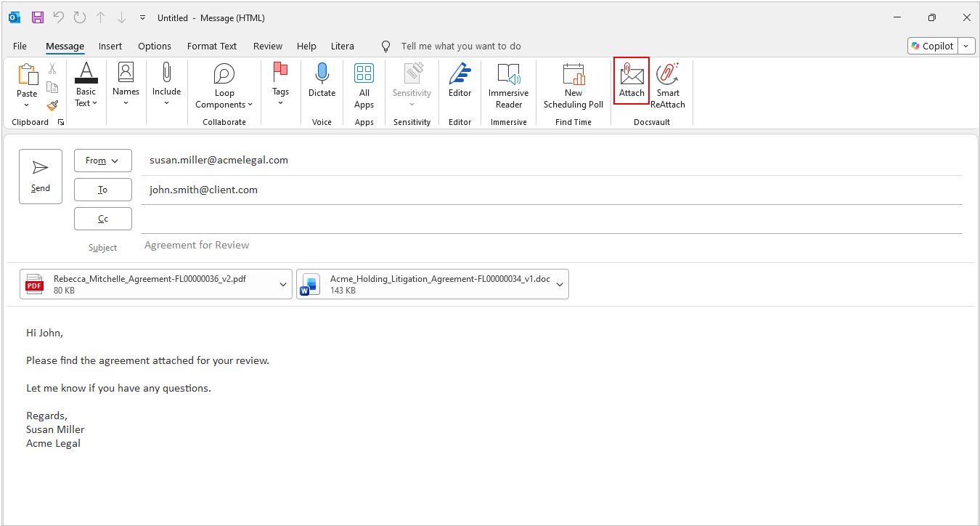Open the Loop Components dropdown
980x526 pixels.
click(x=224, y=86)
